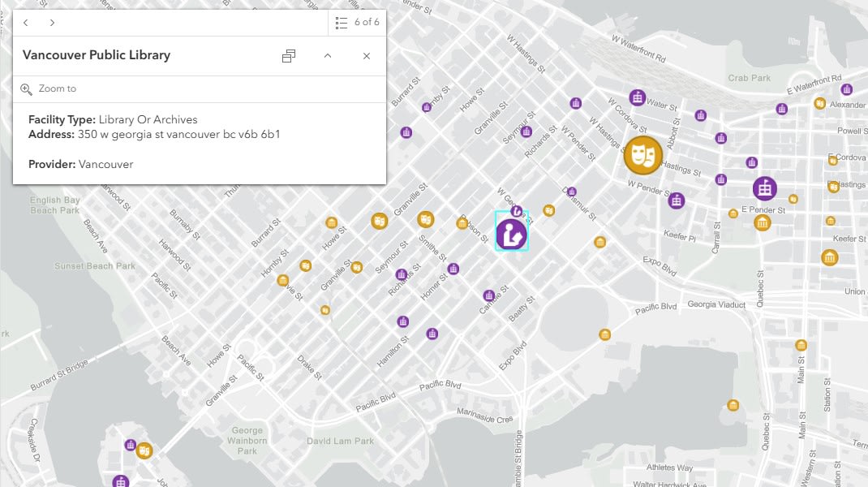Dock the Vancouver Public Library popup
Viewport: 868px width, 487px height.
[x=289, y=56]
